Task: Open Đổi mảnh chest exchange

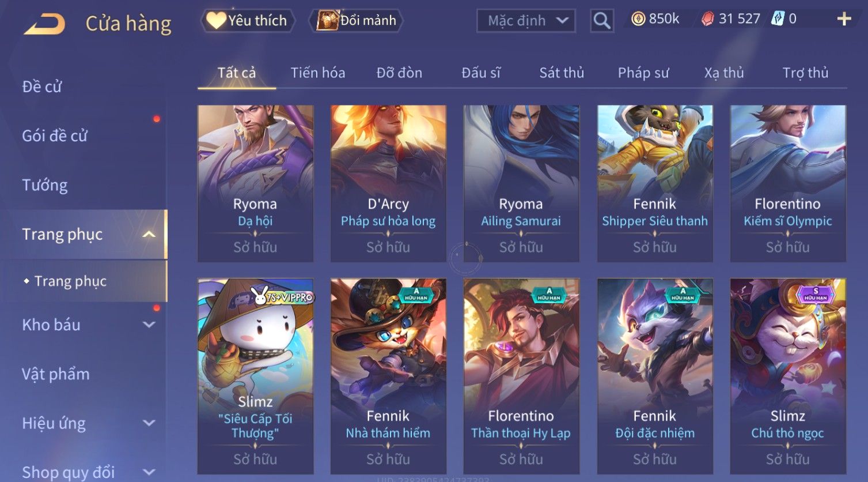Action: tap(357, 21)
